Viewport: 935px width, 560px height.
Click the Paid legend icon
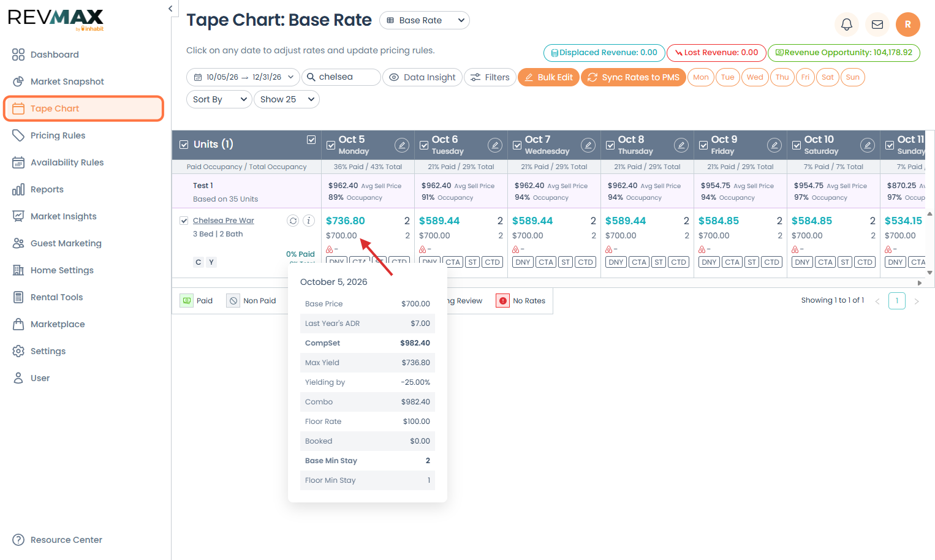(x=186, y=301)
